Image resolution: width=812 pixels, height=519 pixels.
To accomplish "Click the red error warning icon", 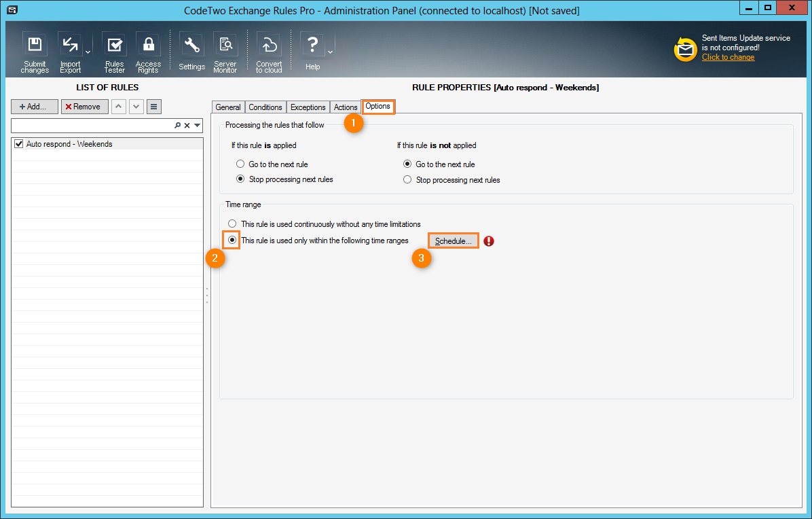I will coord(489,241).
